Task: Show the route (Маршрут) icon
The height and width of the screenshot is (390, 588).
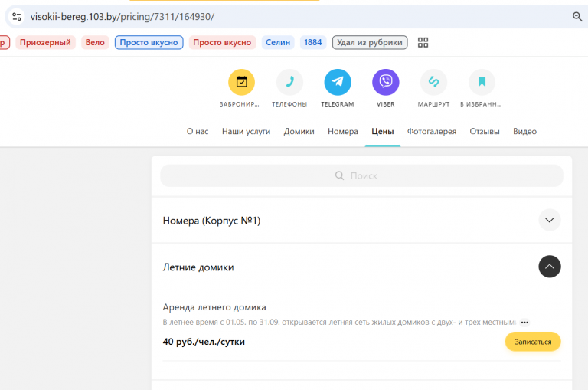Action: (x=433, y=82)
